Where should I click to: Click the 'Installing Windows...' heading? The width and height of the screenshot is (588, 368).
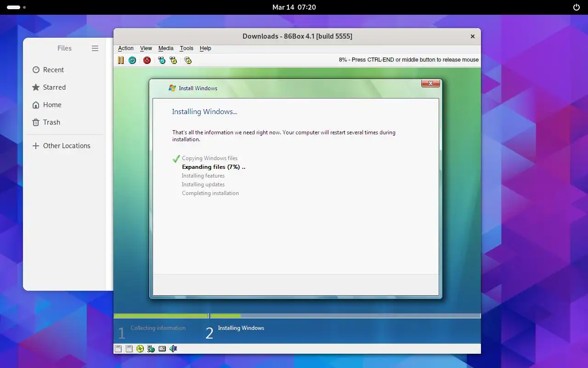pyautogui.click(x=204, y=112)
